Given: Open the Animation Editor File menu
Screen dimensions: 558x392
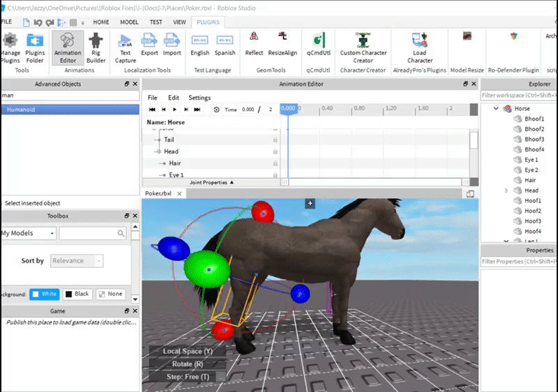Looking at the screenshot, I should tap(152, 98).
